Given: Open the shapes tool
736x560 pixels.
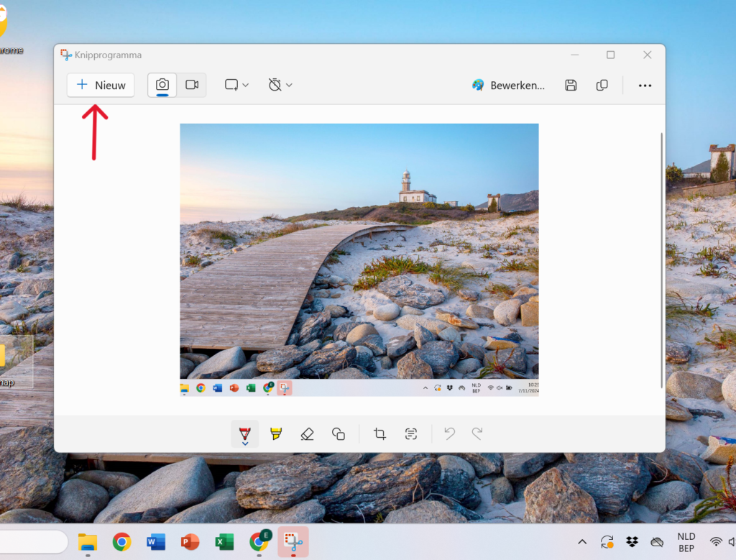Looking at the screenshot, I should 339,433.
